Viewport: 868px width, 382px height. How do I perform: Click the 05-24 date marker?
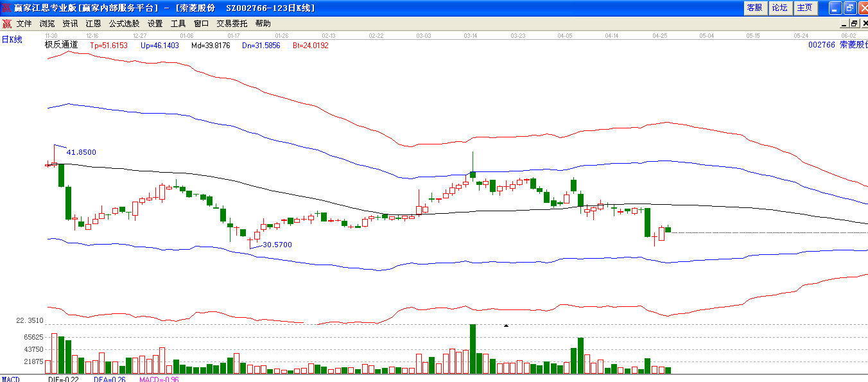801,35
